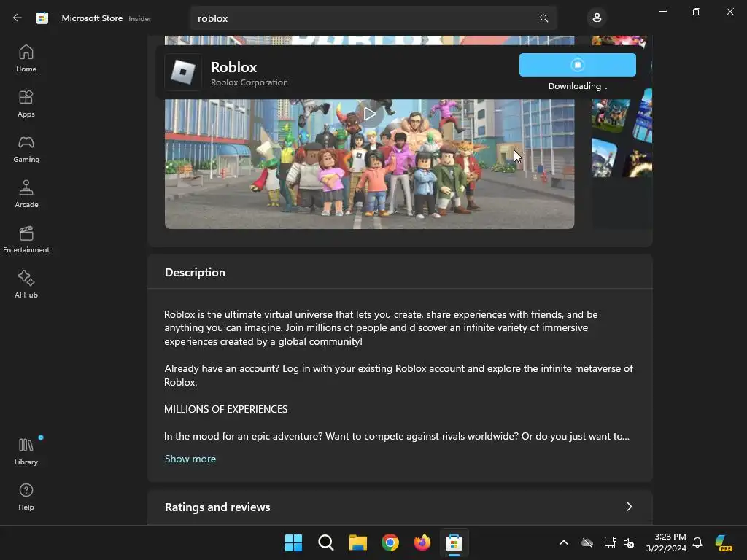The width and height of the screenshot is (747, 560).
Task: Play the Roblox trailer video
Action: (x=369, y=114)
